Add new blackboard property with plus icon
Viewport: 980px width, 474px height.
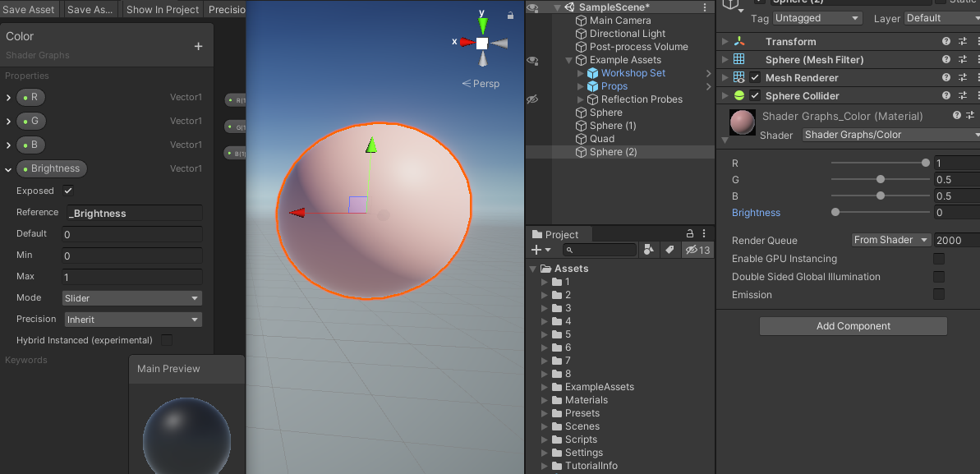198,46
